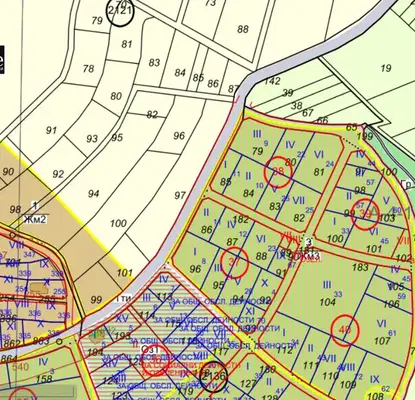Click parcel label 863
Viewport: 415px width, 400px height.
pyautogui.click(x=41, y=341)
